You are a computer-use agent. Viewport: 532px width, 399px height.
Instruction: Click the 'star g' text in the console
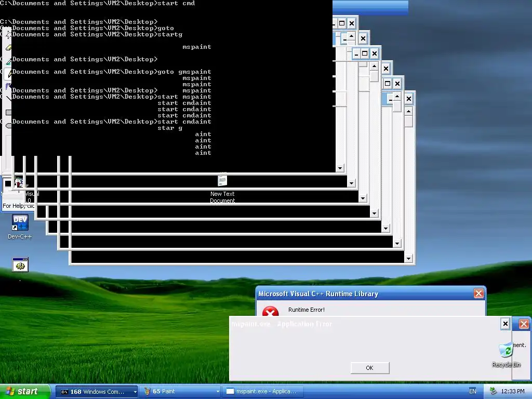(x=170, y=128)
